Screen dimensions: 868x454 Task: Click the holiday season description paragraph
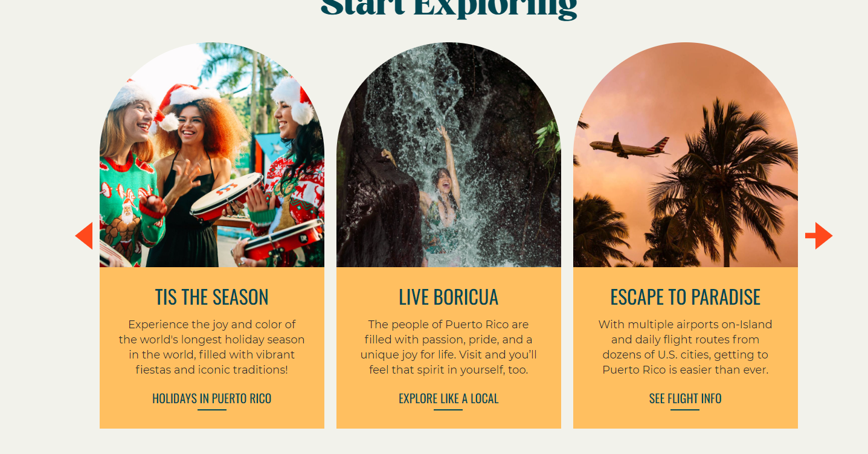click(212, 347)
